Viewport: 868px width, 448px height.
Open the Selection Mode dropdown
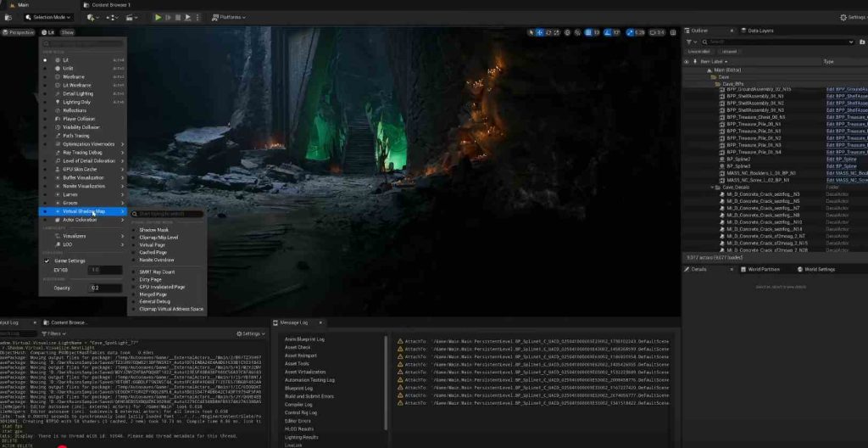48,17
